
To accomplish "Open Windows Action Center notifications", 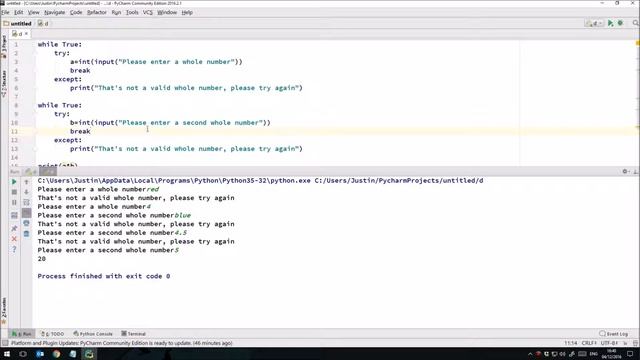I will click(x=630, y=354).
